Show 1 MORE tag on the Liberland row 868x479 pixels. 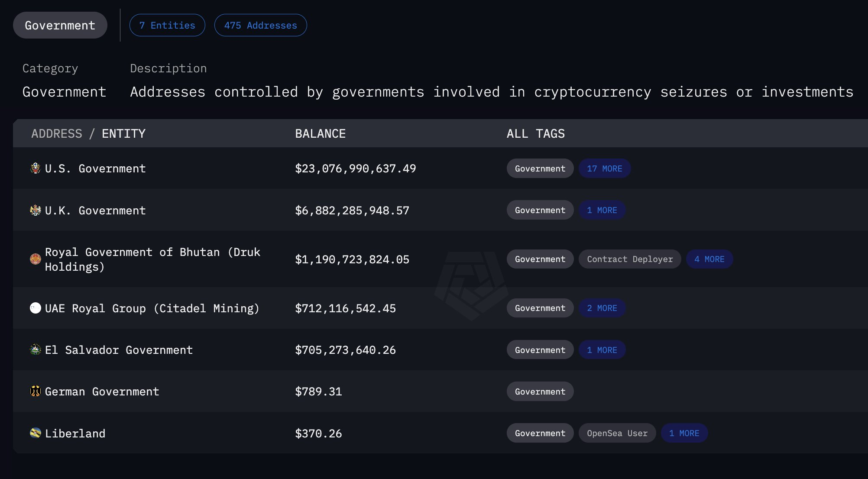pyautogui.click(x=684, y=433)
